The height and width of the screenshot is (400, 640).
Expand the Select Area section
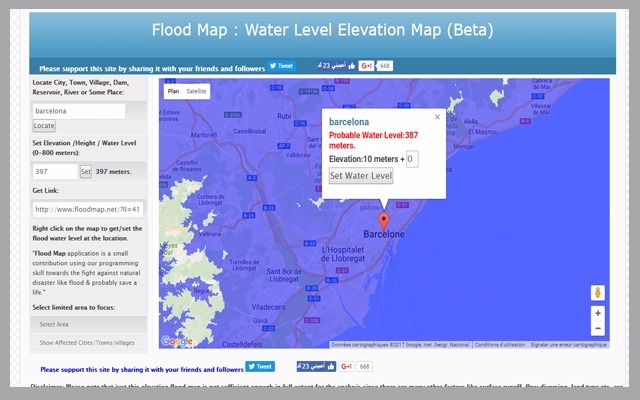[88, 325]
